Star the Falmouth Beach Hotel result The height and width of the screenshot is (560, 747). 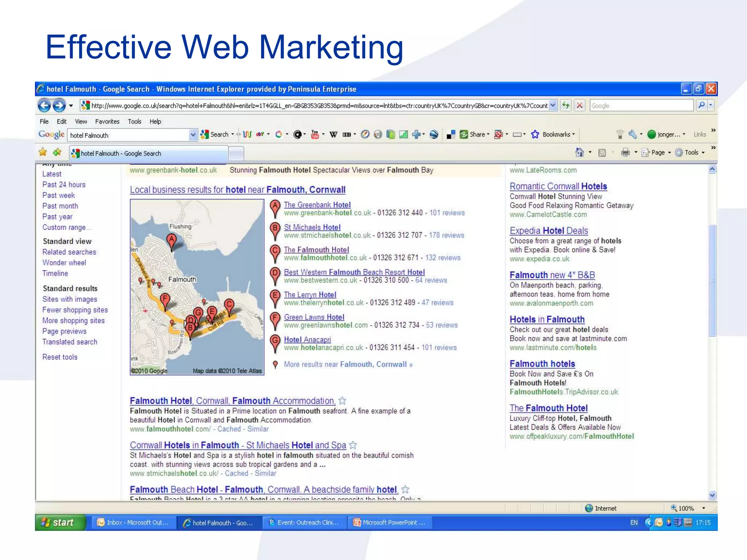pos(405,490)
